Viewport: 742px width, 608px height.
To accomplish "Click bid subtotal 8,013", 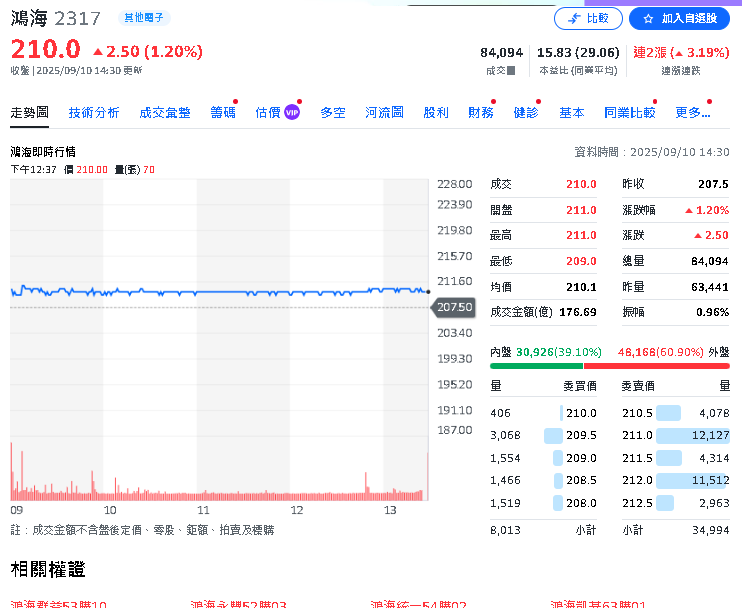I will (x=505, y=530).
